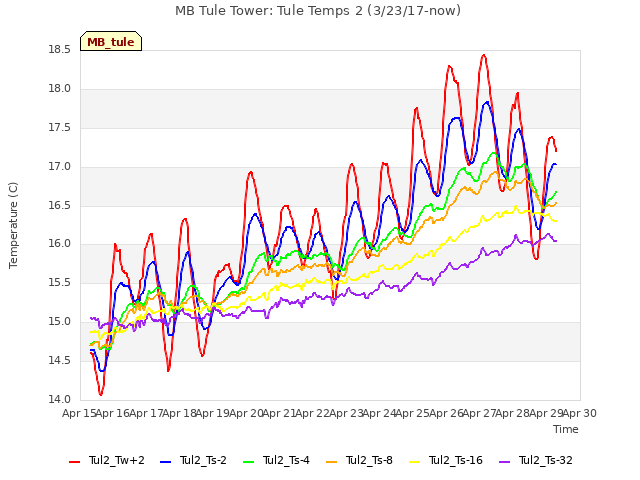Click the 16.5 y-axis tick label
640x480 pixels.
[x=60, y=205]
